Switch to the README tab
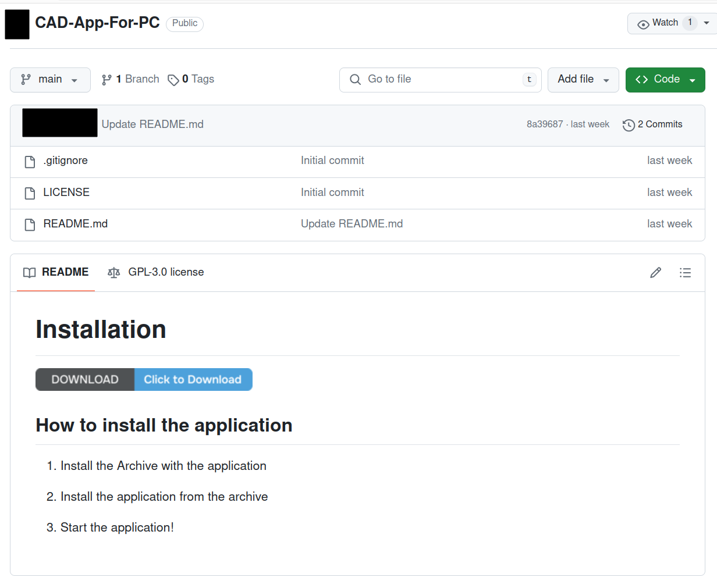This screenshot has width=717, height=588. coord(65,272)
